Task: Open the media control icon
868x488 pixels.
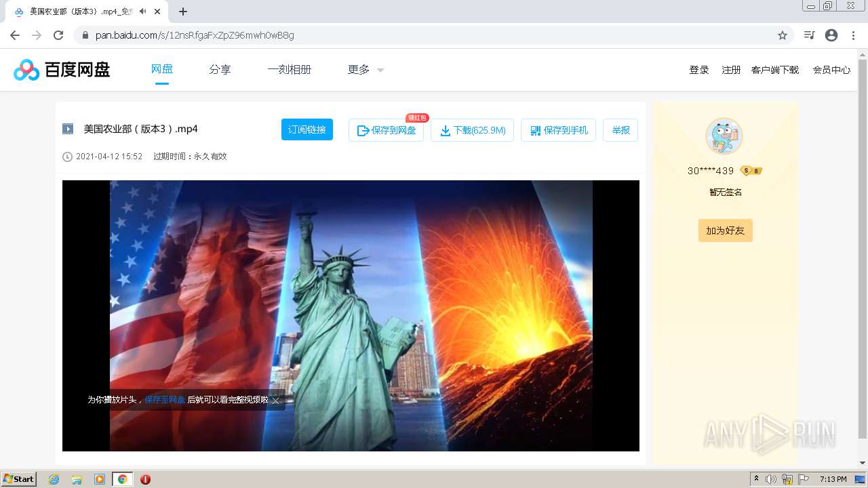Action: (809, 35)
